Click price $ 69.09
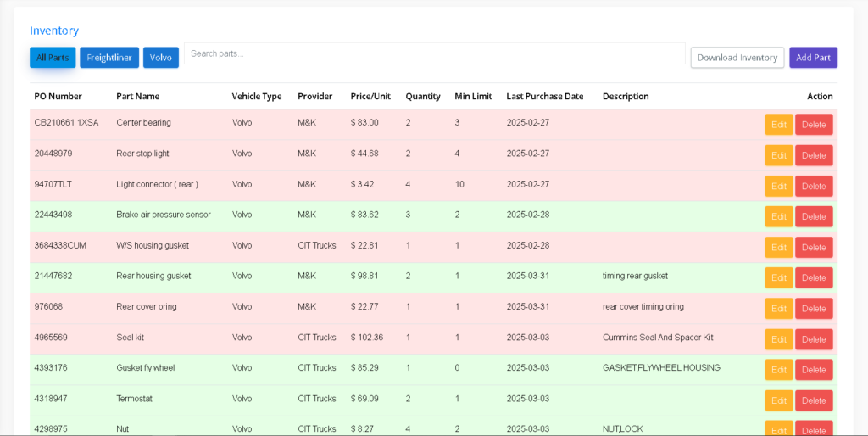 pyautogui.click(x=364, y=399)
